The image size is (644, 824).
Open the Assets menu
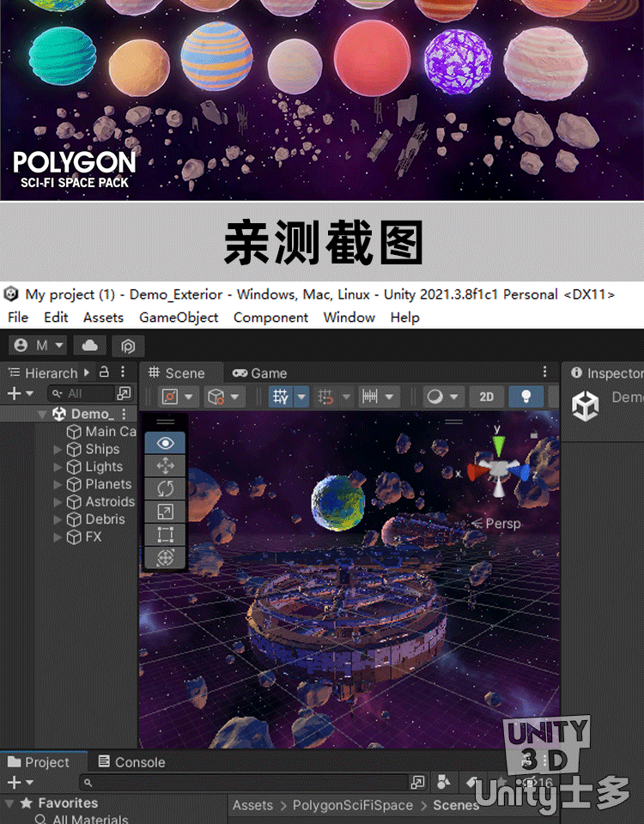[x=103, y=318]
